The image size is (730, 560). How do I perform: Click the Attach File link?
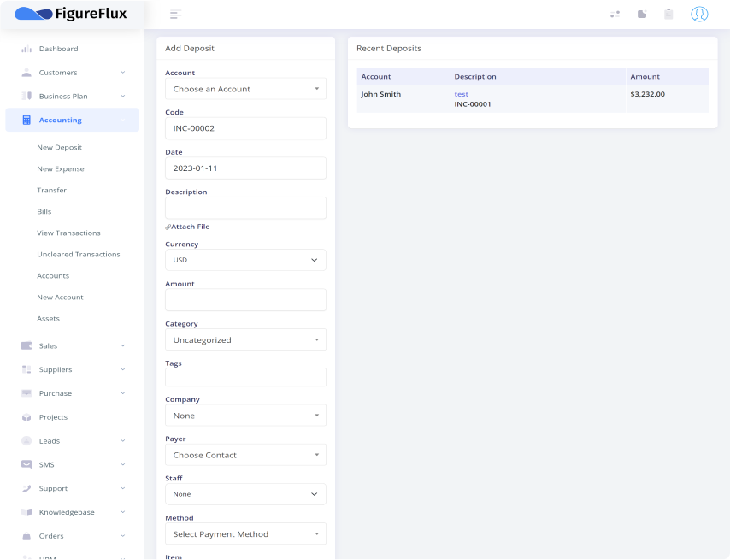(x=188, y=227)
